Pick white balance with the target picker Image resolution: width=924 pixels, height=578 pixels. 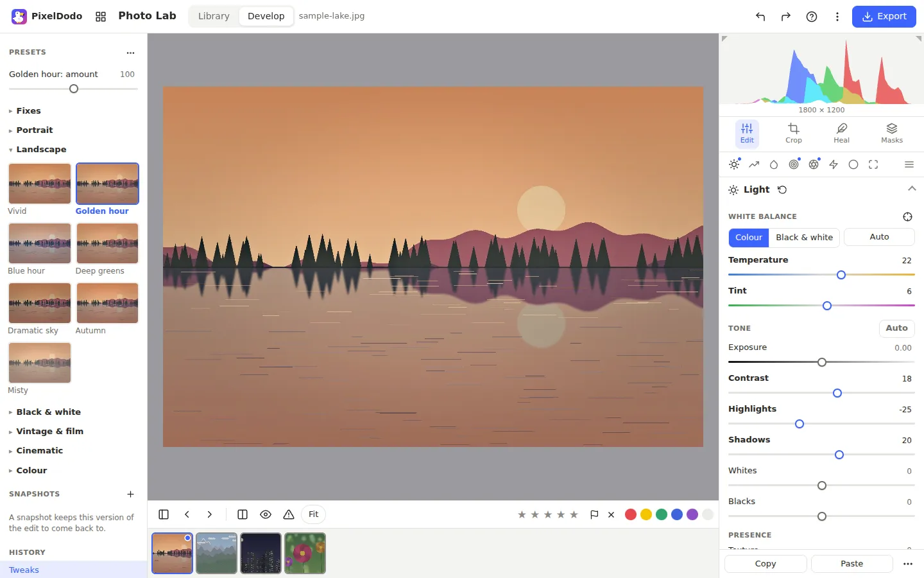[907, 216]
